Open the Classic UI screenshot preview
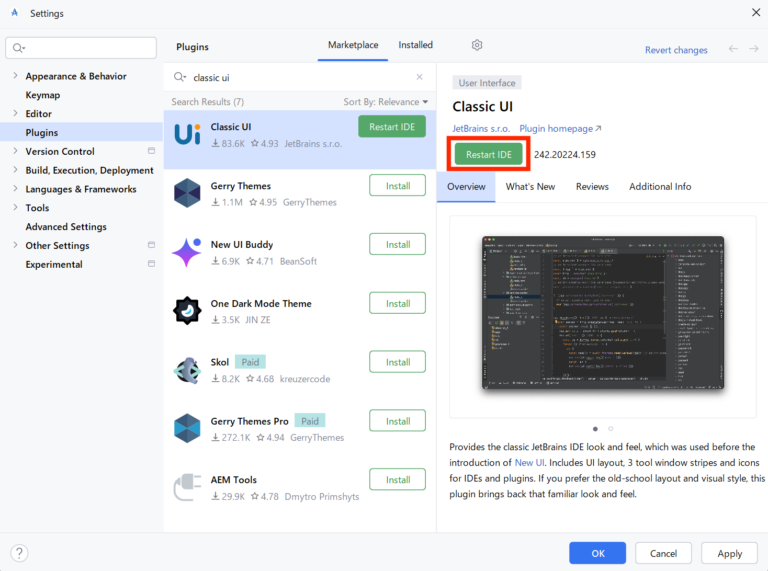The image size is (768, 571). [603, 312]
